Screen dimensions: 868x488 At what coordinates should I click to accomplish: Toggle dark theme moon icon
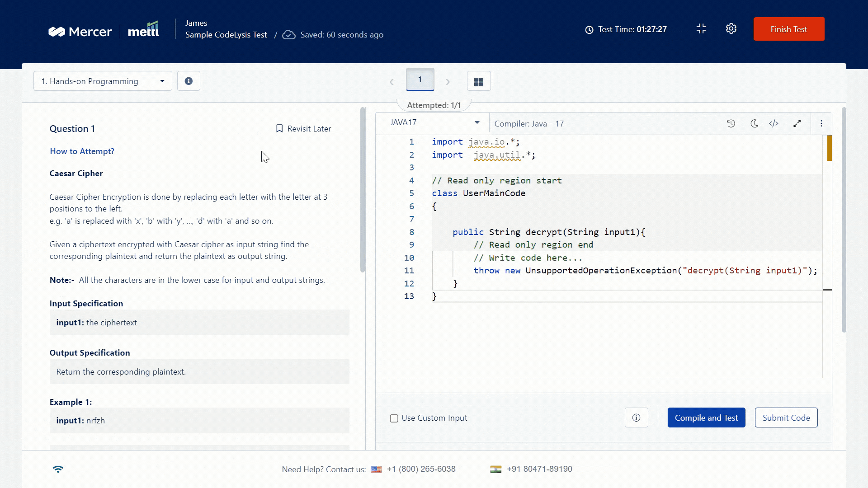754,123
